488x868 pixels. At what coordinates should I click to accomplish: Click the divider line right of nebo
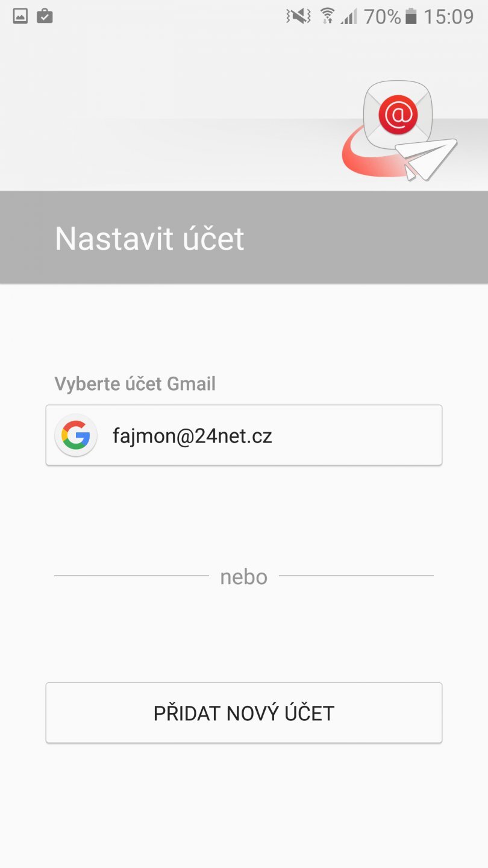pyautogui.click(x=356, y=576)
